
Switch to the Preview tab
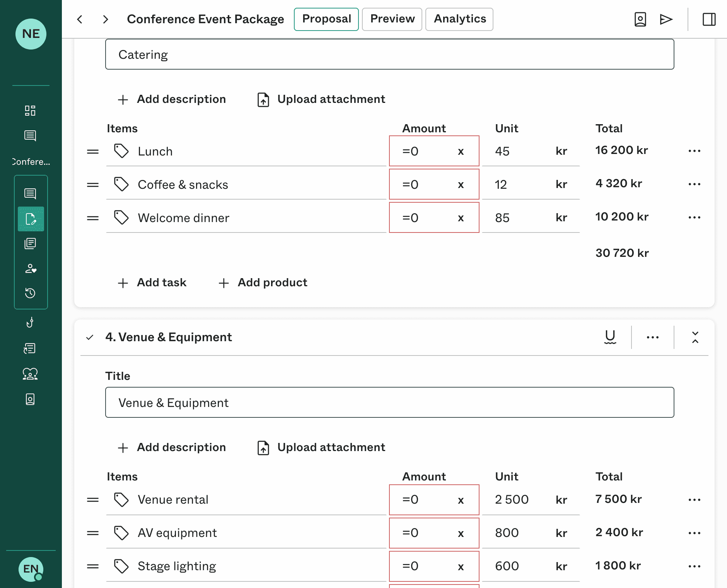(392, 19)
